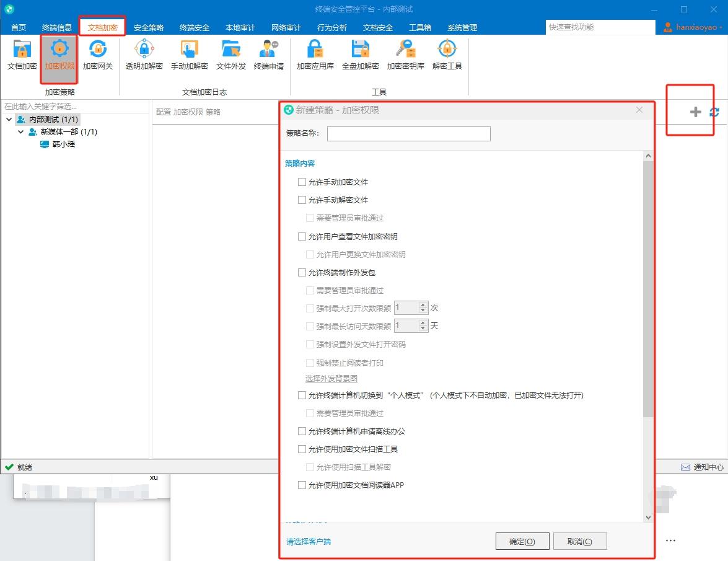
Task: Check 允许用户查看文件加密密钥
Action: click(x=302, y=236)
